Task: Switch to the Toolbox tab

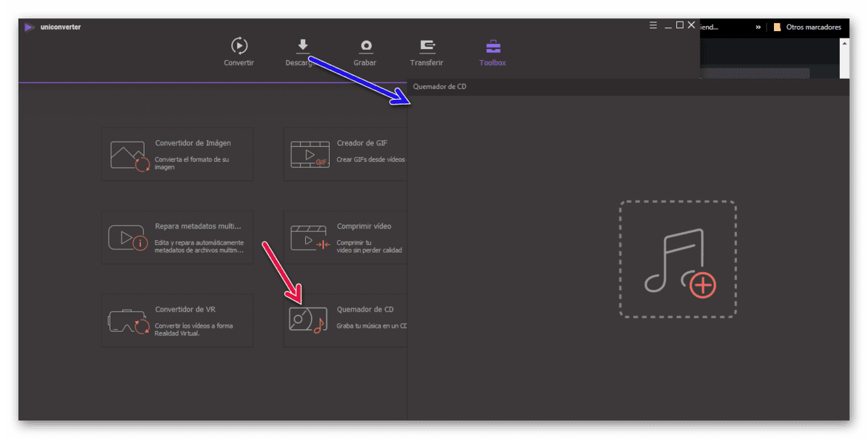Action: tap(493, 52)
